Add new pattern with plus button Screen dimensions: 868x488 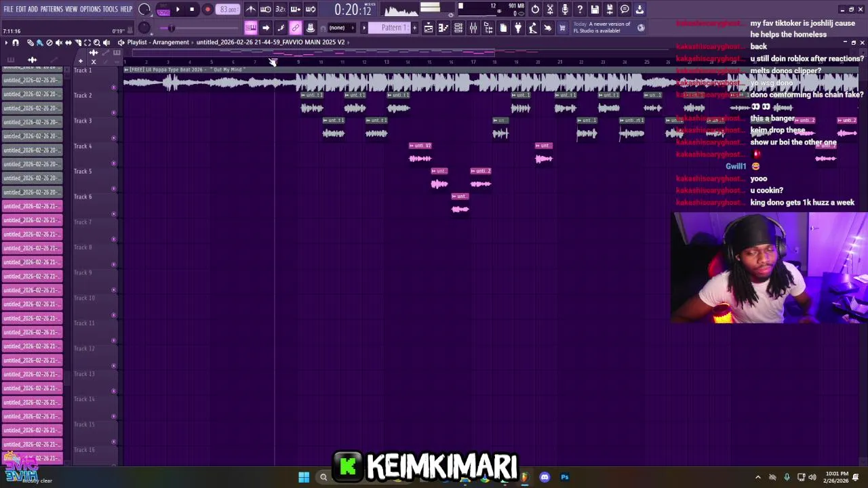(414, 28)
